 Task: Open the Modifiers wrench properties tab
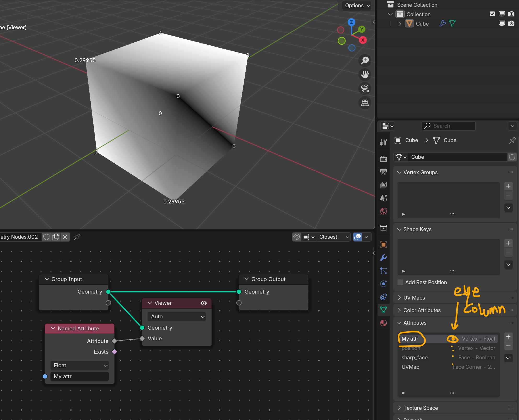click(x=383, y=258)
